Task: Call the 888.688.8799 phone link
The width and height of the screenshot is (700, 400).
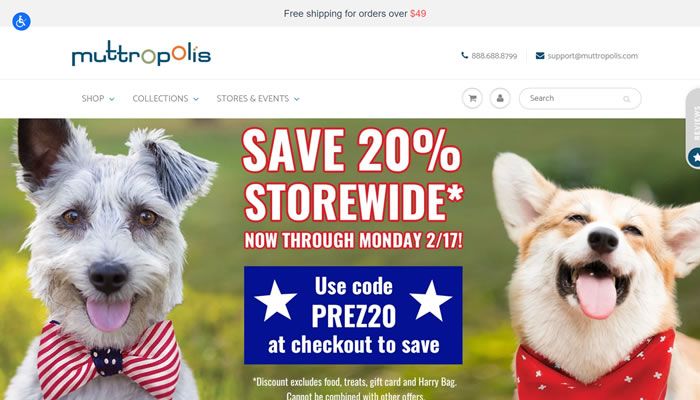Action: [494, 56]
